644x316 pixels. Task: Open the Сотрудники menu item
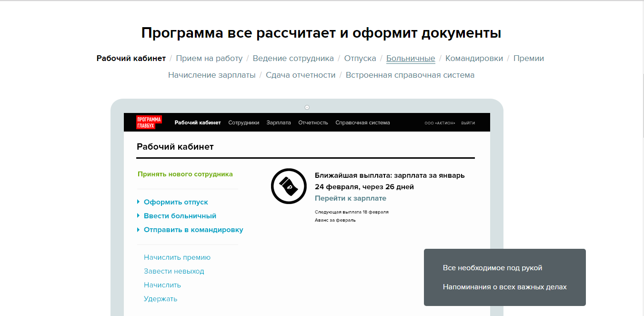(x=243, y=122)
